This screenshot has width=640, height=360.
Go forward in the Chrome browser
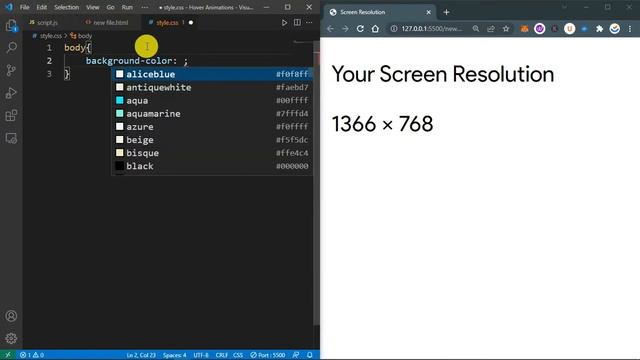point(345,29)
